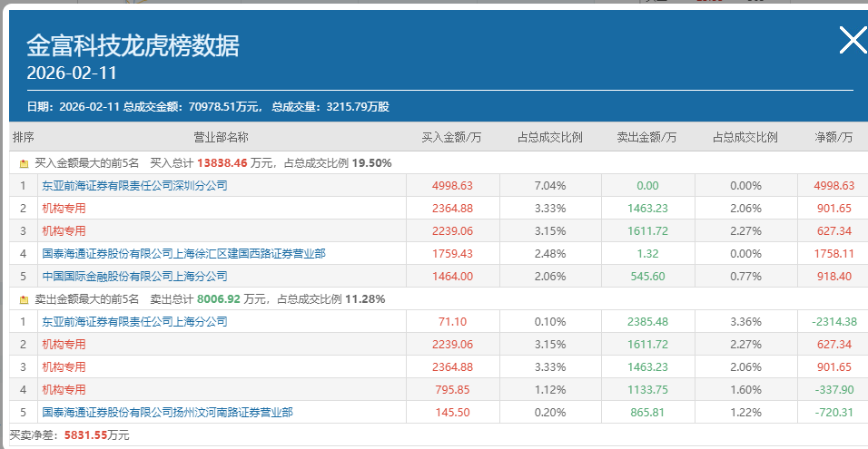Click the 1133.75 sell amount cell
The width and height of the screenshot is (868, 449).
pyautogui.click(x=647, y=390)
